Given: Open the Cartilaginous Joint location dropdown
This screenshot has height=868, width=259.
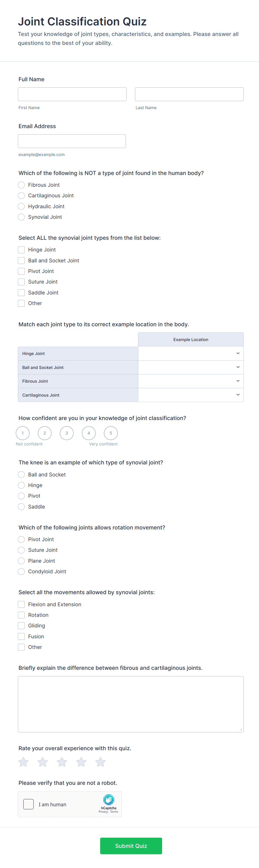Looking at the screenshot, I should (x=191, y=395).
